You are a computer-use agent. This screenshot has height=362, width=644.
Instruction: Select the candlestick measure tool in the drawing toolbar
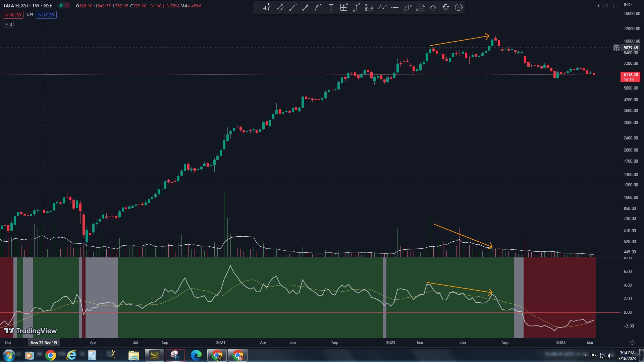(x=267, y=7)
